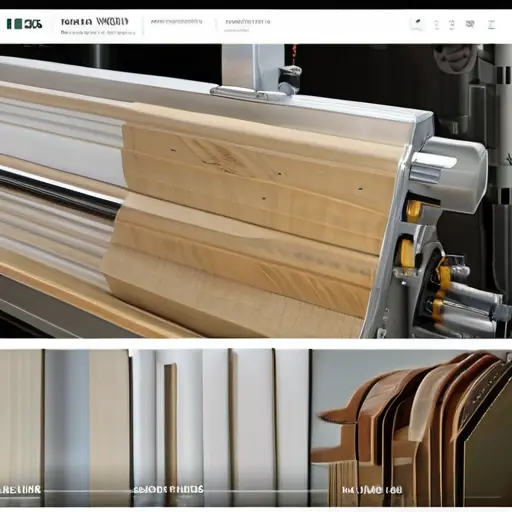Select the second icon in the header icon row

pyautogui.click(x=436, y=25)
